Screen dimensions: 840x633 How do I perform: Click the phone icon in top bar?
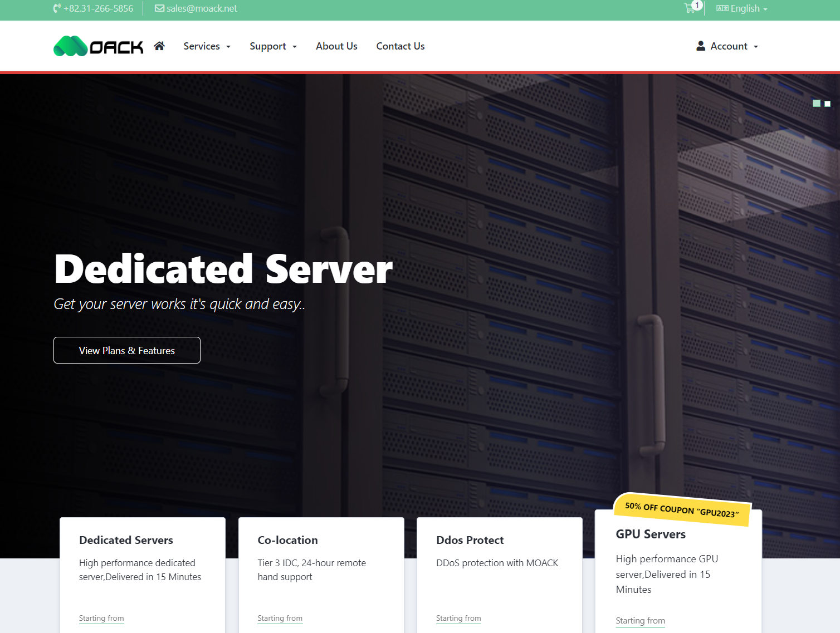pos(57,8)
